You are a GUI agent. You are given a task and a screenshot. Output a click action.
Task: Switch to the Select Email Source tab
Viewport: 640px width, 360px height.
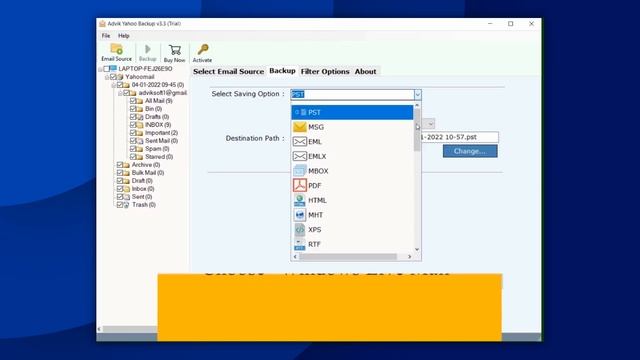(229, 71)
